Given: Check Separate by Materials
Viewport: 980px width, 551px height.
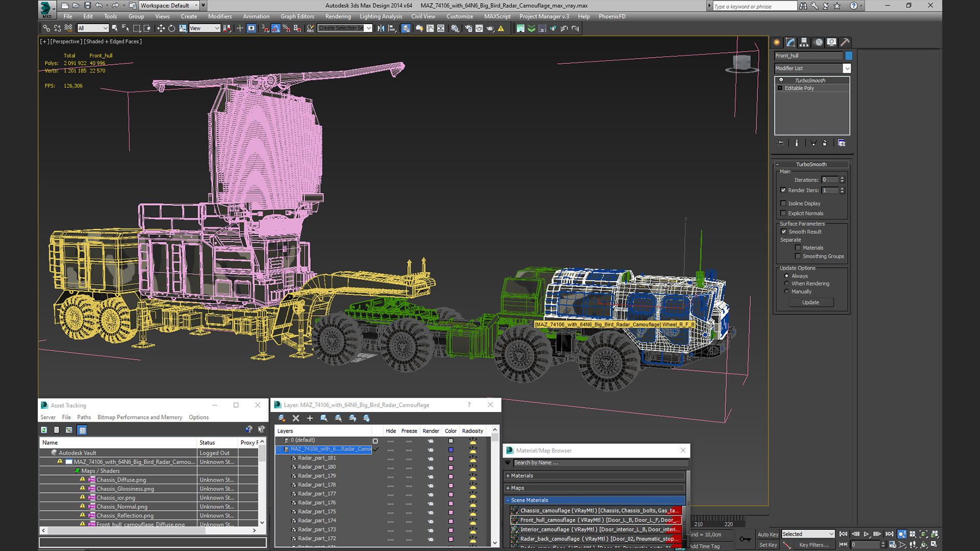Looking at the screenshot, I should pyautogui.click(x=798, y=248).
